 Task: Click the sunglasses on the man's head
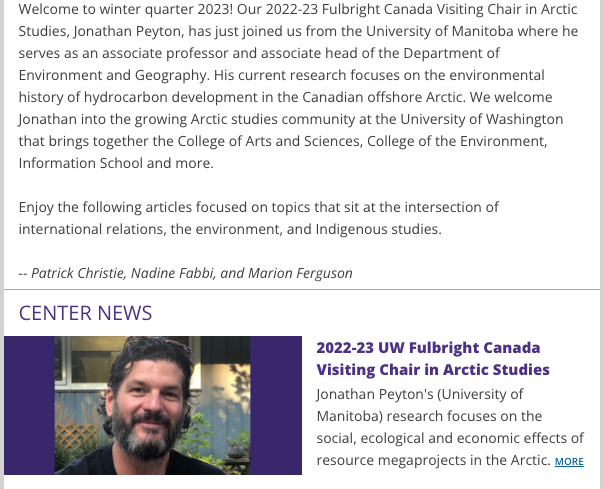tap(158, 343)
